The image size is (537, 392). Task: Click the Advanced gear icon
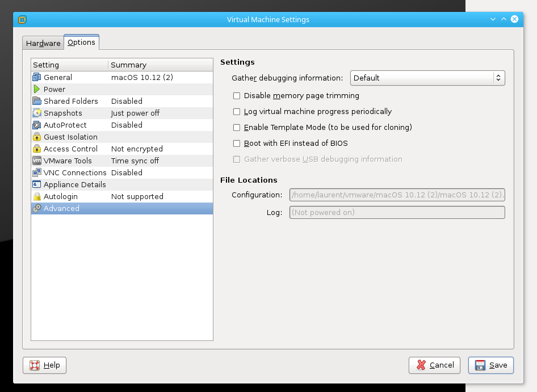click(x=37, y=208)
